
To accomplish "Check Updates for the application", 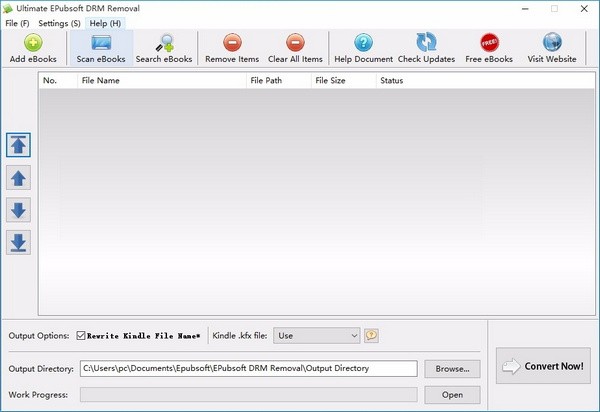I will click(x=426, y=43).
